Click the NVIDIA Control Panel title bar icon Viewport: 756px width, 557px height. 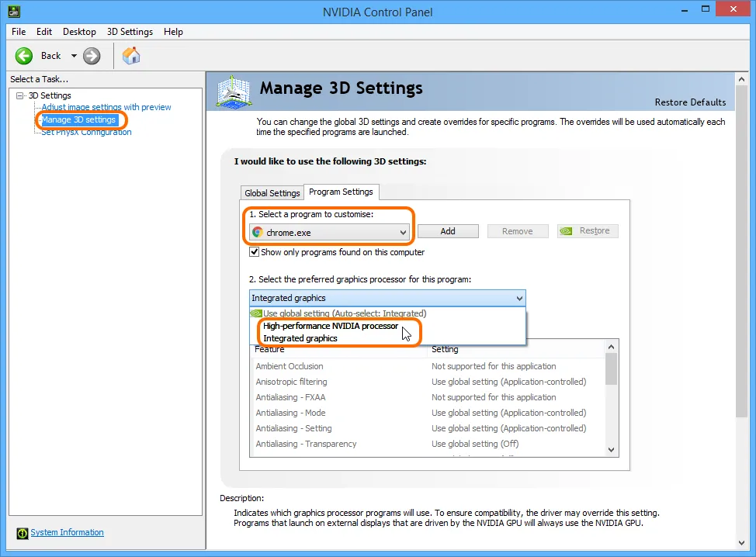(14, 11)
